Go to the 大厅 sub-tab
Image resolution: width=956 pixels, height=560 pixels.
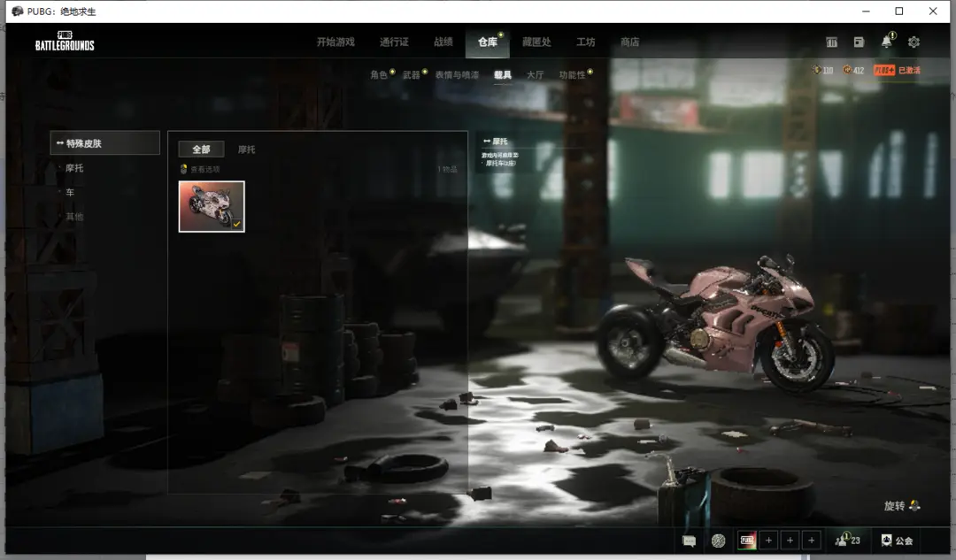tap(535, 74)
